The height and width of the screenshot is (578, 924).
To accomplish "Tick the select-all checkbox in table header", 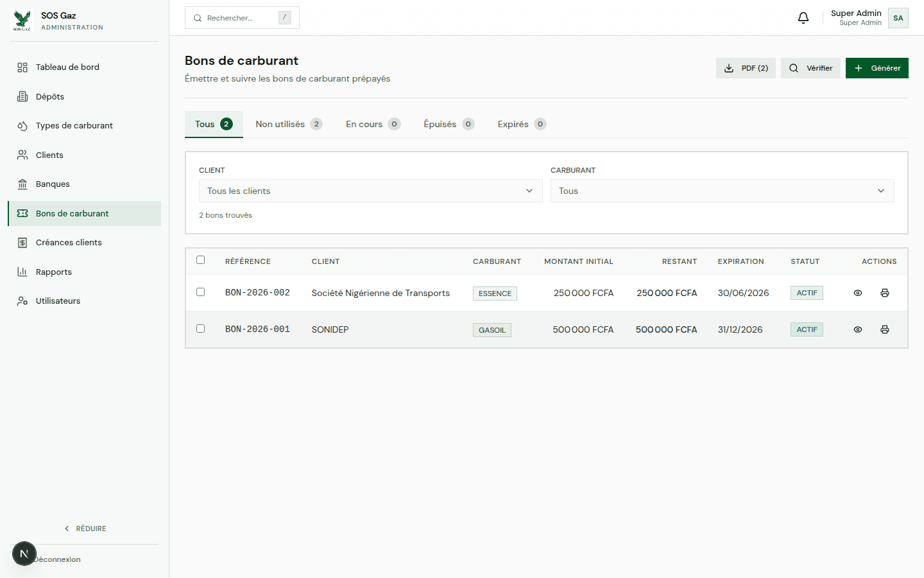I will [200, 260].
